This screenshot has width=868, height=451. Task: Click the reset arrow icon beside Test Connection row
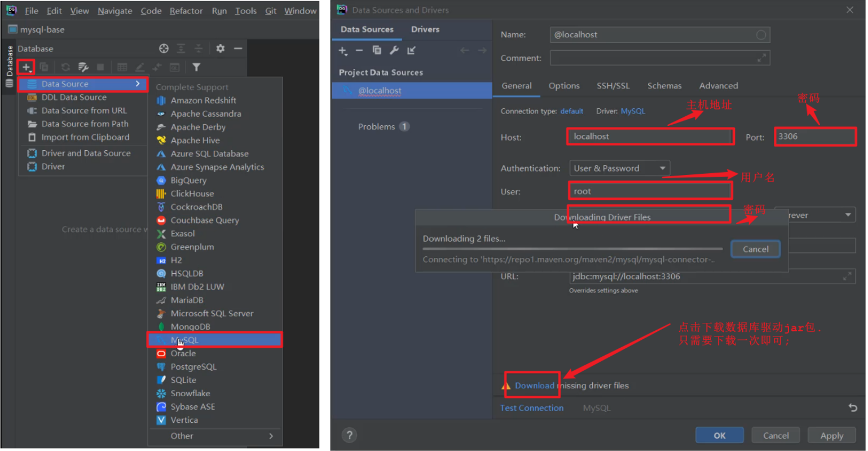coord(853,408)
